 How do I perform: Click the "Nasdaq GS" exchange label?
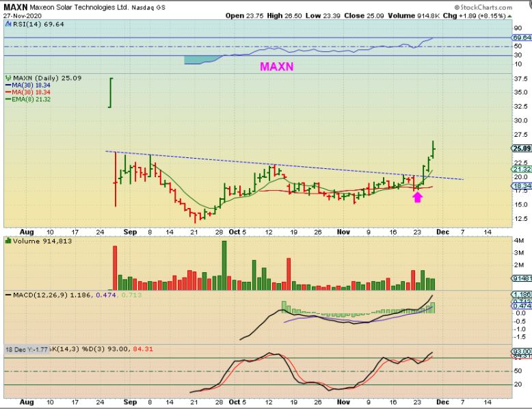(x=148, y=7)
